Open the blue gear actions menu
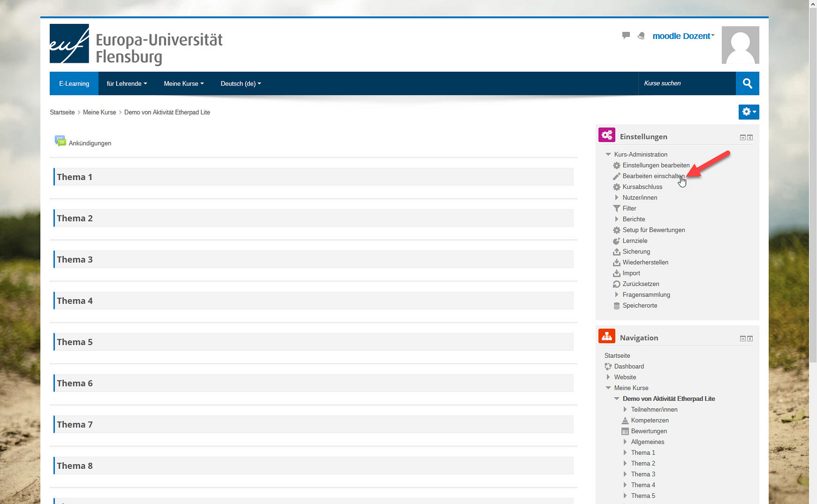Viewport: 817px width, 504px height. pos(748,112)
